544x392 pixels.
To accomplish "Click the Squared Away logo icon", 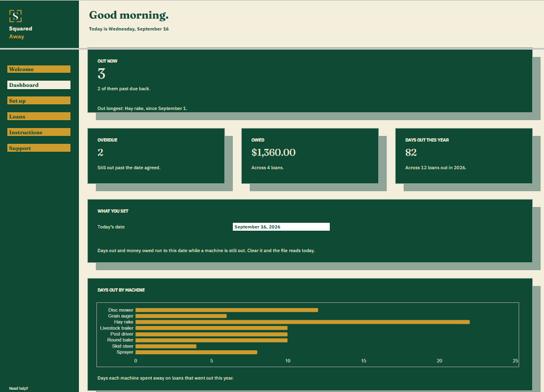I will [15, 16].
